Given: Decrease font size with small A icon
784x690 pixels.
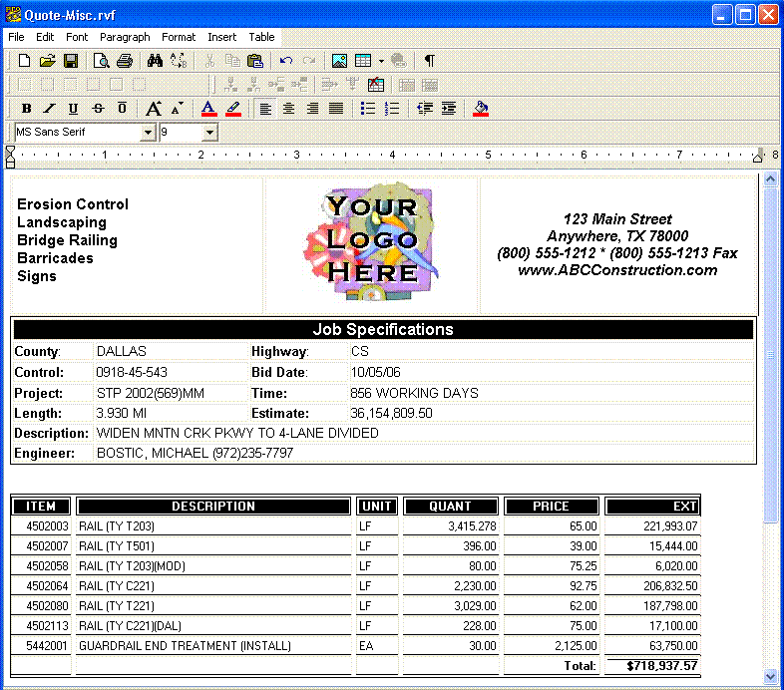Looking at the screenshot, I should tap(177, 109).
